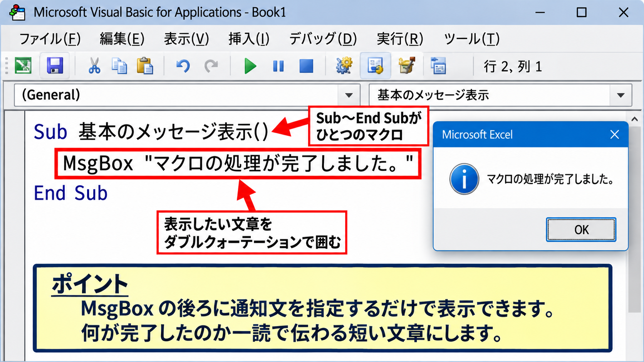Click the VBA application icon in title bar
Screen dimensions: 644x362
(17, 12)
